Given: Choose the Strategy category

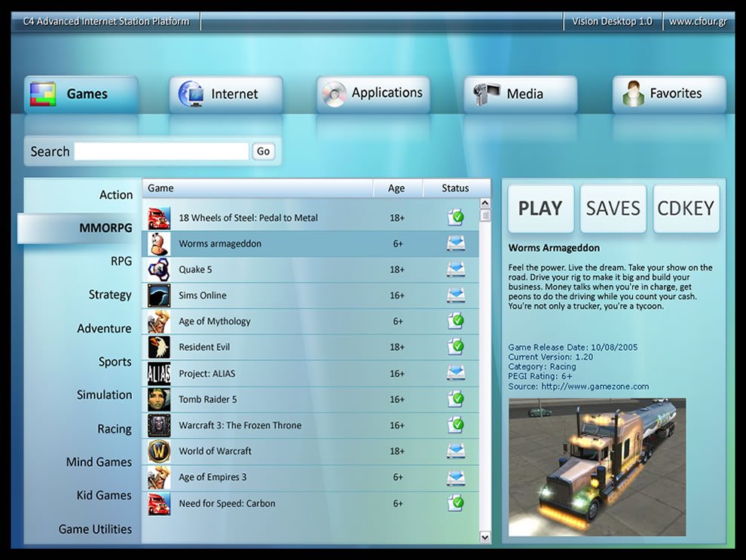Looking at the screenshot, I should (110, 295).
